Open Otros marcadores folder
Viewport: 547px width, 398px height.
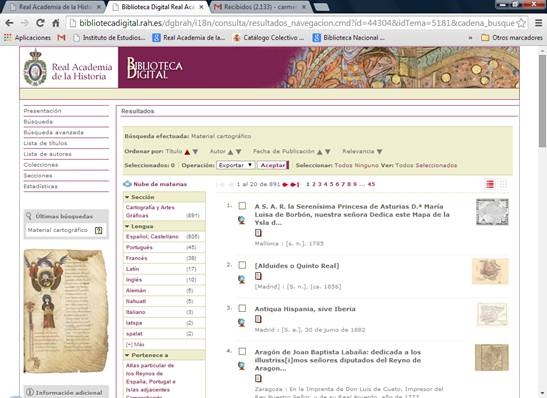(512, 37)
